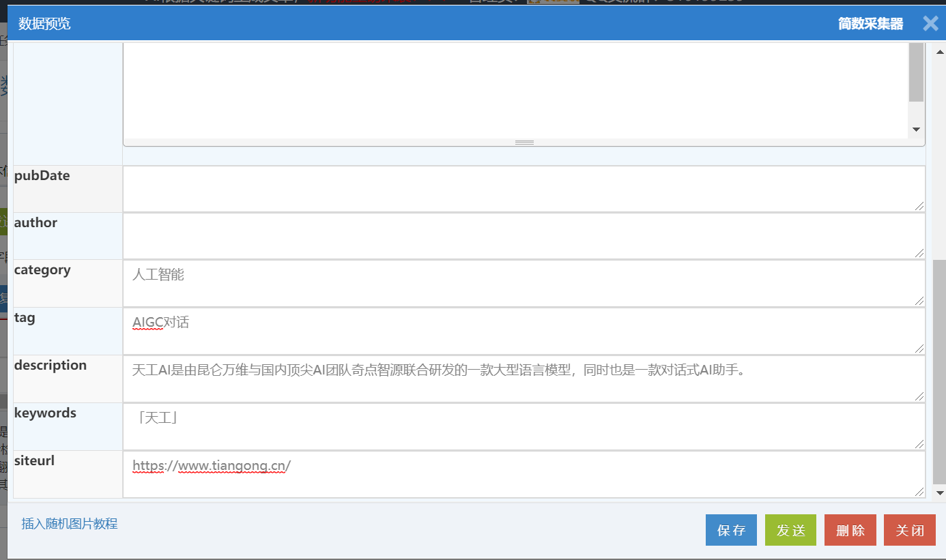
Task: Click the keywords field containing 「天工」
Action: [524, 426]
